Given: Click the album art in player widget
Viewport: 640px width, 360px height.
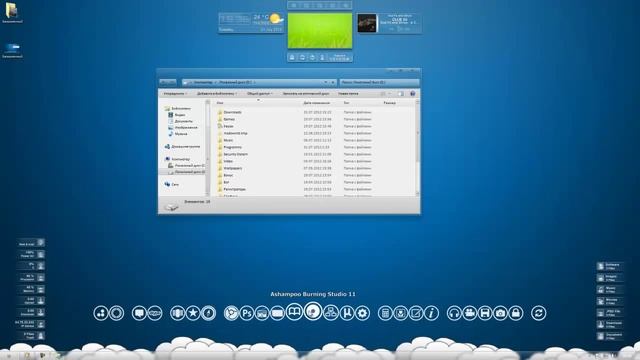Looking at the screenshot, I should pyautogui.click(x=367, y=23).
